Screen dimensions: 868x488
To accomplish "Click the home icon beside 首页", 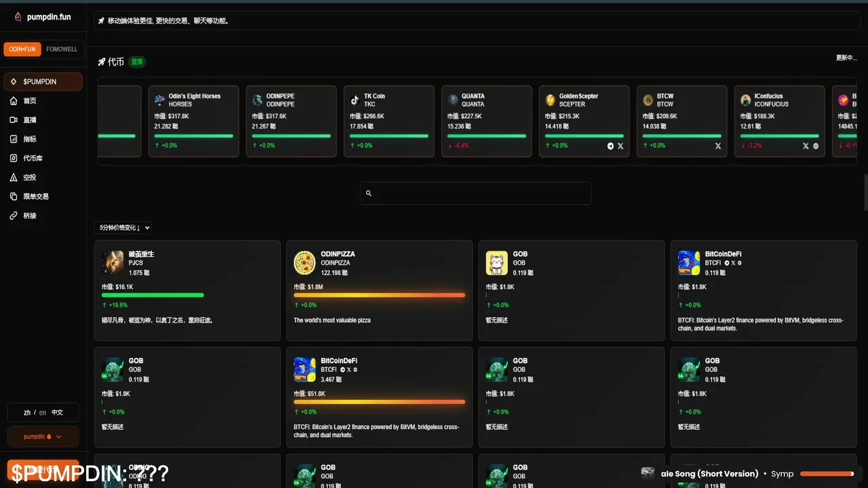I will pyautogui.click(x=14, y=101).
